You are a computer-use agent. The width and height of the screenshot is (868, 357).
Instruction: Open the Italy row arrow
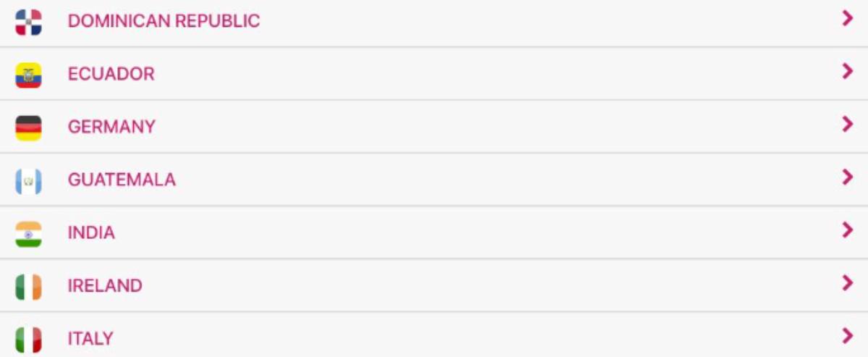pyautogui.click(x=848, y=335)
